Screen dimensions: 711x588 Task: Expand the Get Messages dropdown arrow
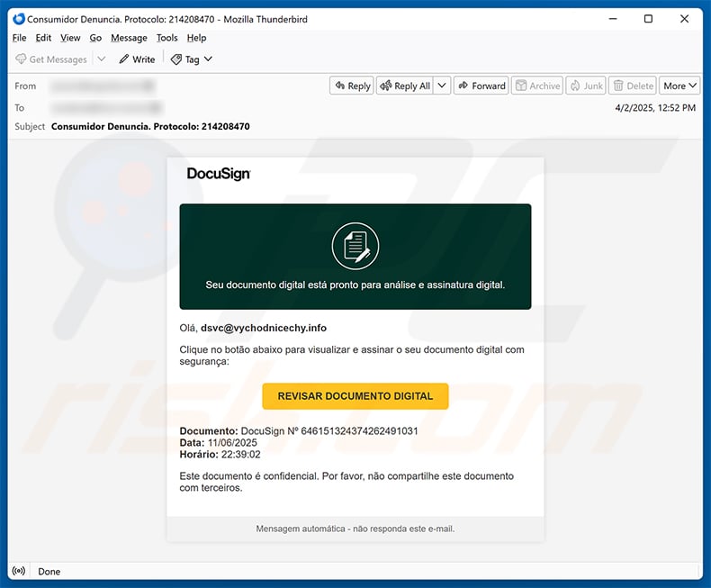click(x=102, y=59)
